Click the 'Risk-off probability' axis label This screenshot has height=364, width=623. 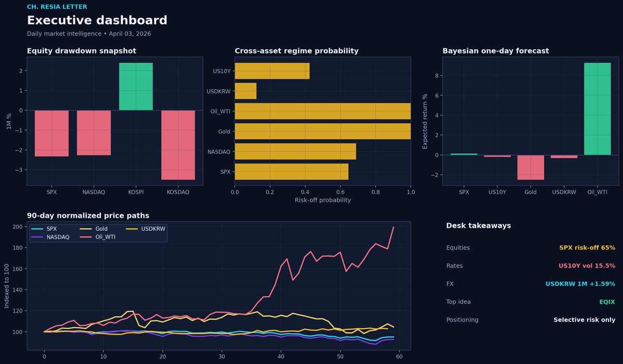[322, 200]
